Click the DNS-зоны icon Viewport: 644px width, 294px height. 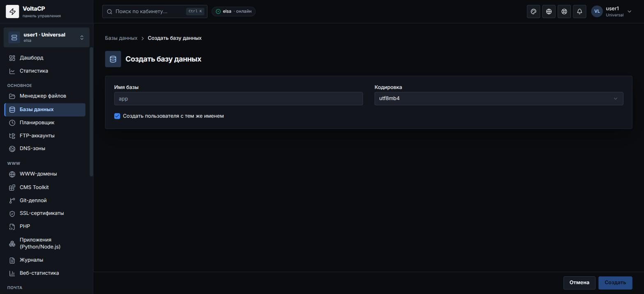(12, 148)
